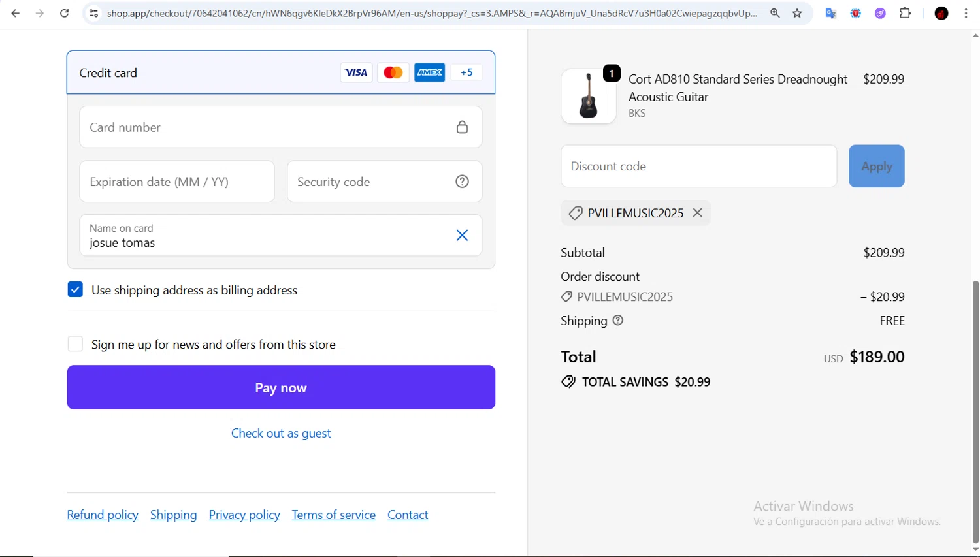This screenshot has width=980, height=557.
Task: Bookmark this page with the star
Action: point(797,13)
